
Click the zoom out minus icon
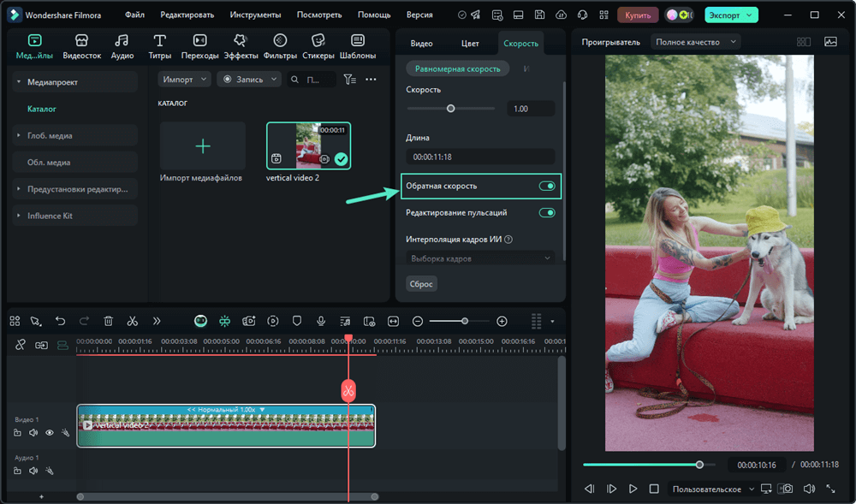(x=418, y=321)
